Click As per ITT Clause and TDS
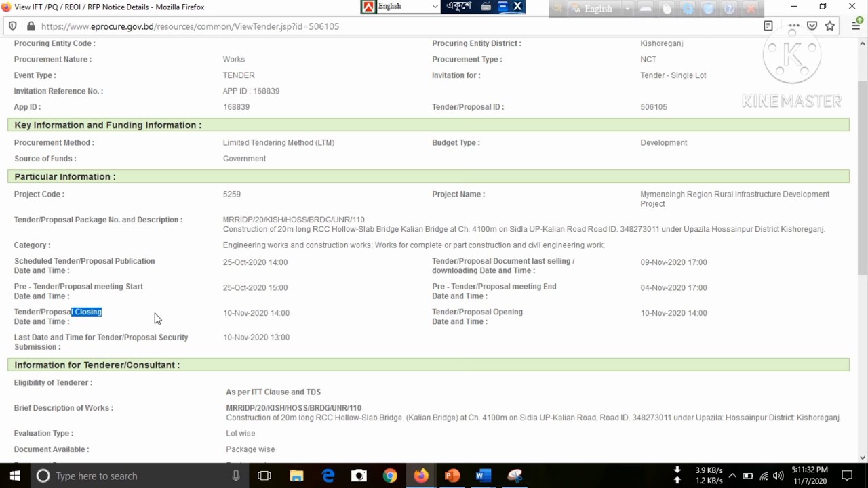The width and height of the screenshot is (868, 488). 273,392
